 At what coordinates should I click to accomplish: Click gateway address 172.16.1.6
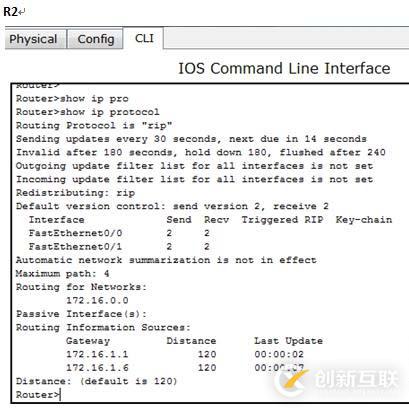click(97, 368)
